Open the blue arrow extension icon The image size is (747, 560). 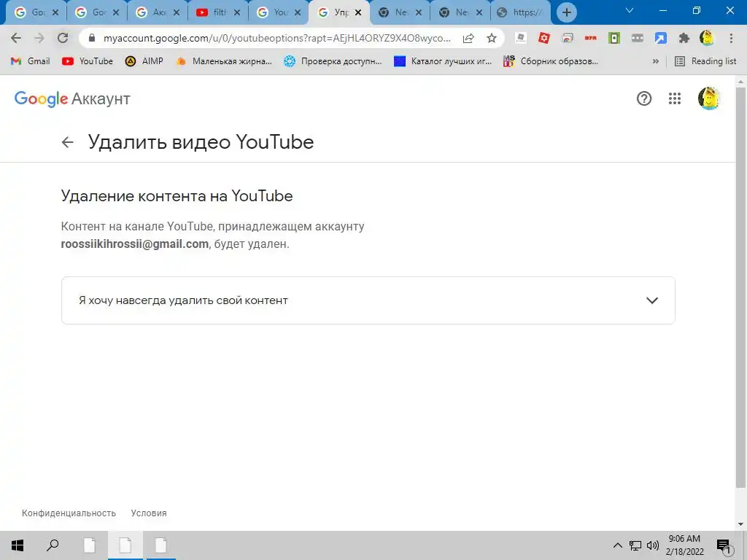tap(661, 38)
